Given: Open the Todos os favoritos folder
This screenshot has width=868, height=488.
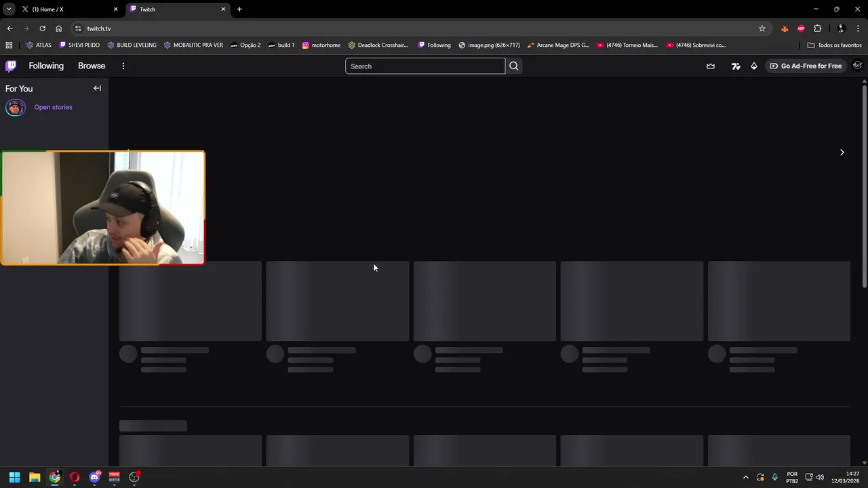Looking at the screenshot, I should [835, 45].
